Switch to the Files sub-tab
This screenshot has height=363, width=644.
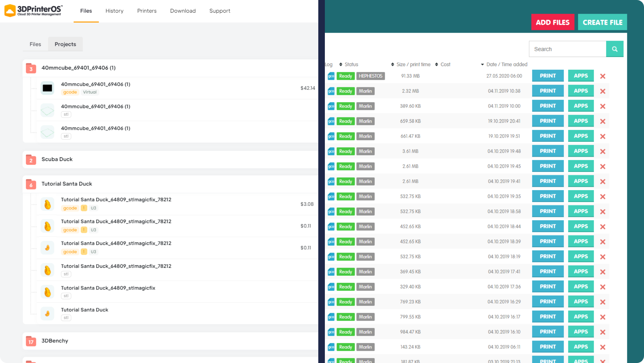(x=35, y=44)
